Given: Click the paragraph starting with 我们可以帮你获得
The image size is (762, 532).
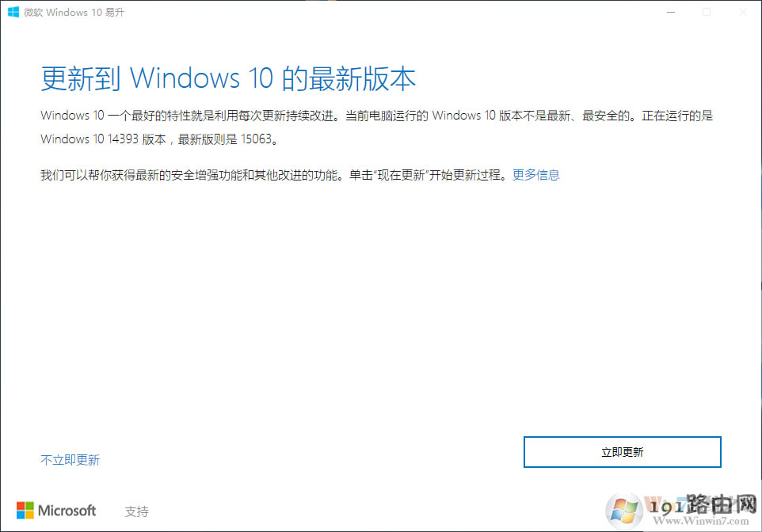Looking at the screenshot, I should coord(300,175).
